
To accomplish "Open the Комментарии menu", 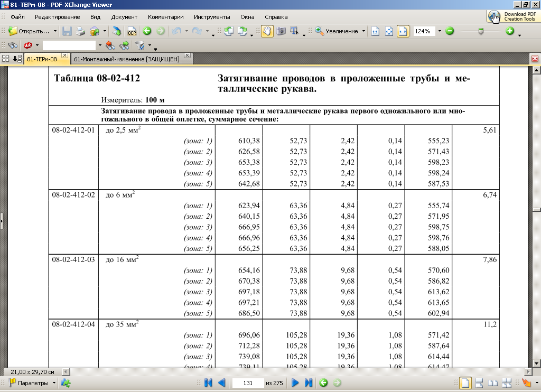I will click(165, 17).
